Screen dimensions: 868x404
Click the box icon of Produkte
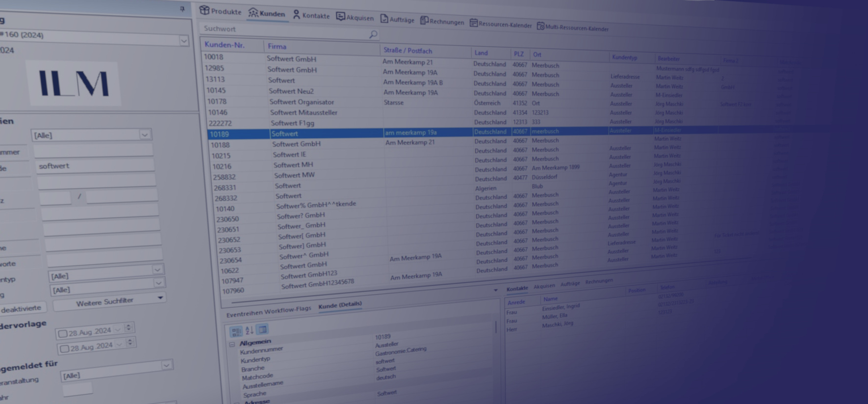click(x=204, y=10)
